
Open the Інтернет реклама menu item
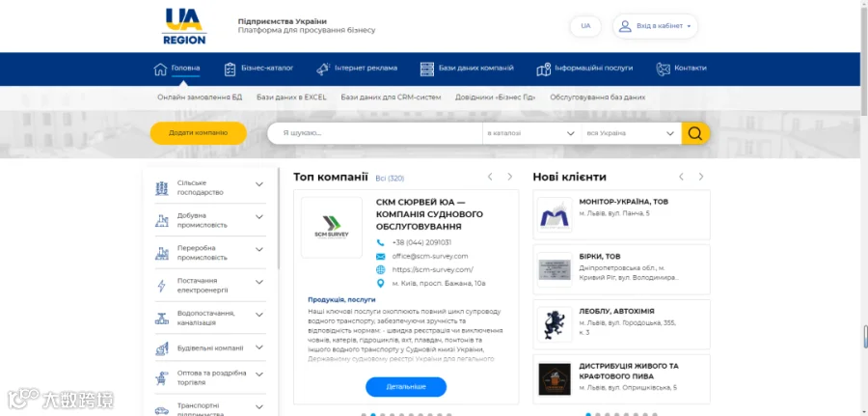click(x=366, y=69)
